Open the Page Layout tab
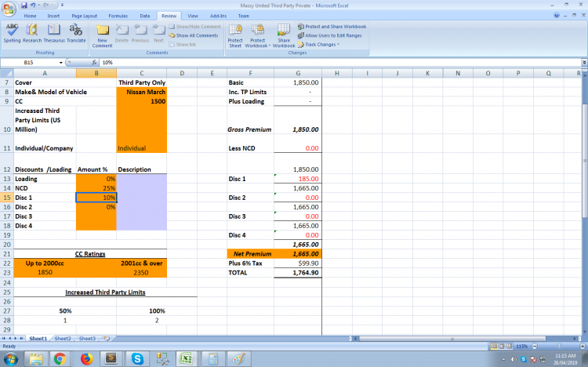Screen dimensions: 588x367 point(84,16)
